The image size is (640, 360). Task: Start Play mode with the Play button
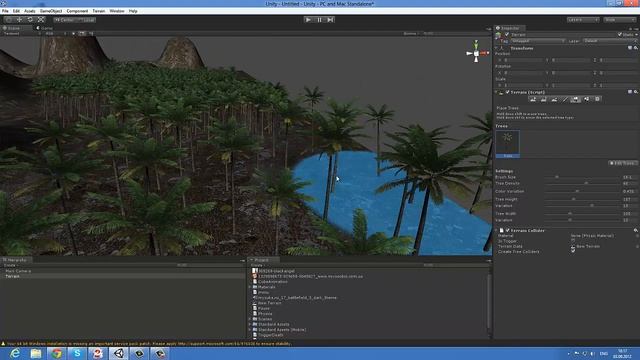[x=308, y=20]
